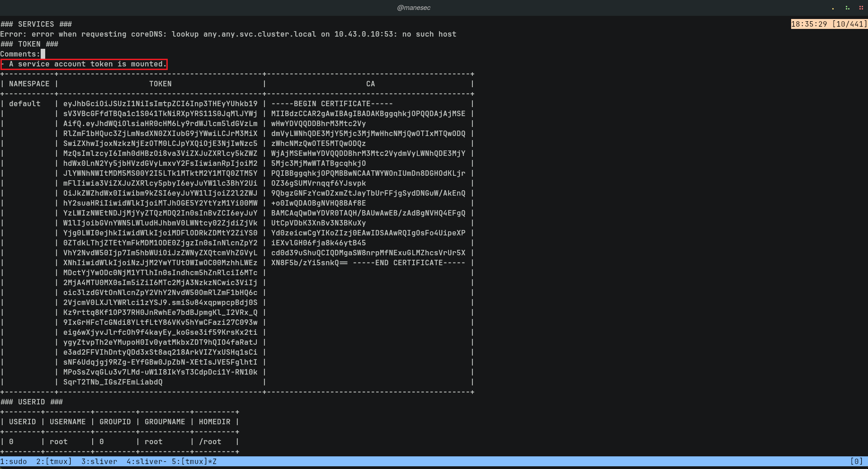Click the TOKEN column header

[x=160, y=84]
